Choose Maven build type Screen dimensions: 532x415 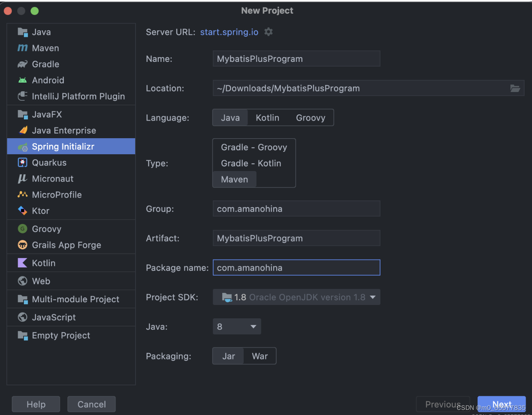click(235, 179)
